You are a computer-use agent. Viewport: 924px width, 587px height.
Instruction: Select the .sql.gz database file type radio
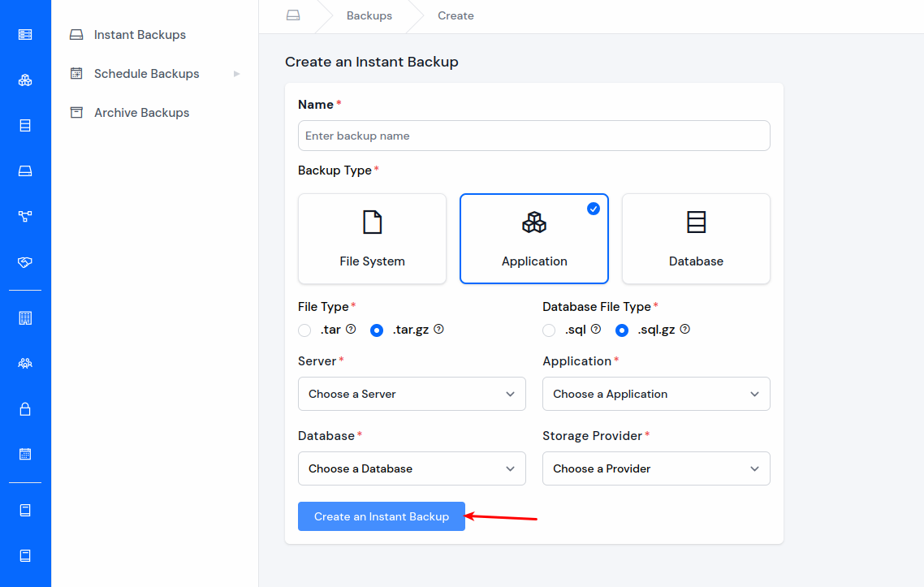(x=622, y=330)
